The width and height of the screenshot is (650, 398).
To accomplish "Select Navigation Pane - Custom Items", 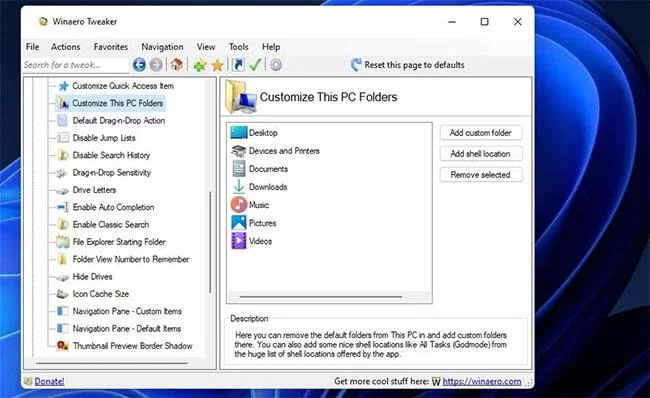I will (127, 311).
